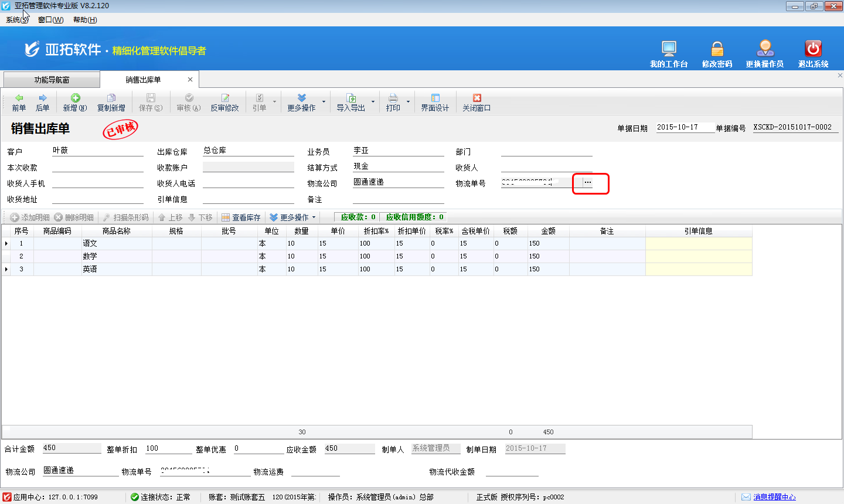
Task: Switch to the 功能导航窗 tab
Action: click(x=52, y=80)
